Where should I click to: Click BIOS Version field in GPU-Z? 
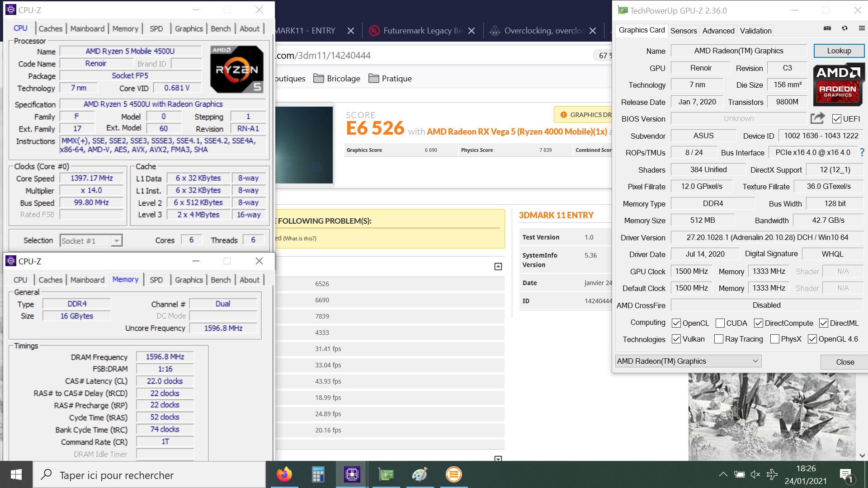[x=739, y=119]
